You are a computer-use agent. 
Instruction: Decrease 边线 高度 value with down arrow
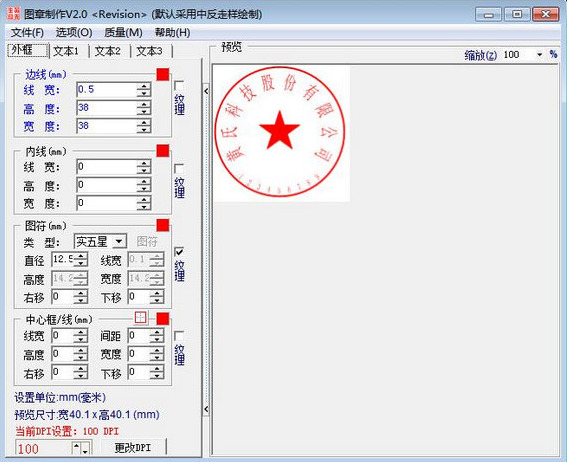pos(144,112)
